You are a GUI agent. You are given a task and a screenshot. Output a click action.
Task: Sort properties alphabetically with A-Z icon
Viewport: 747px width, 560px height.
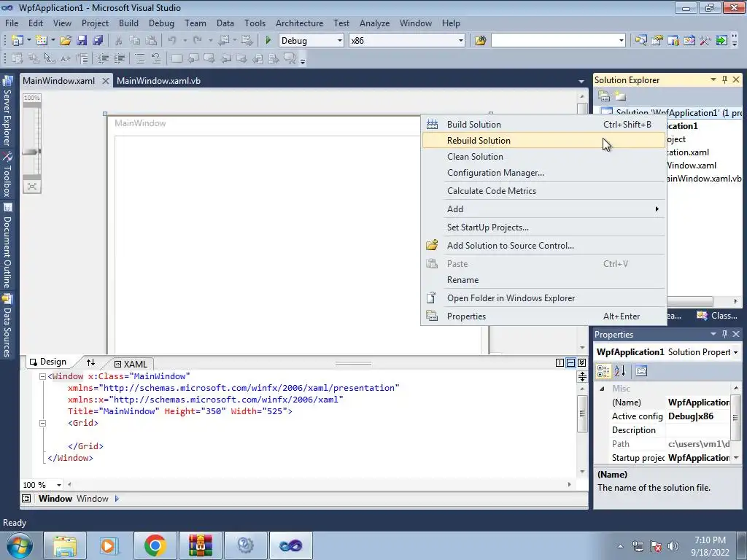[x=619, y=370]
